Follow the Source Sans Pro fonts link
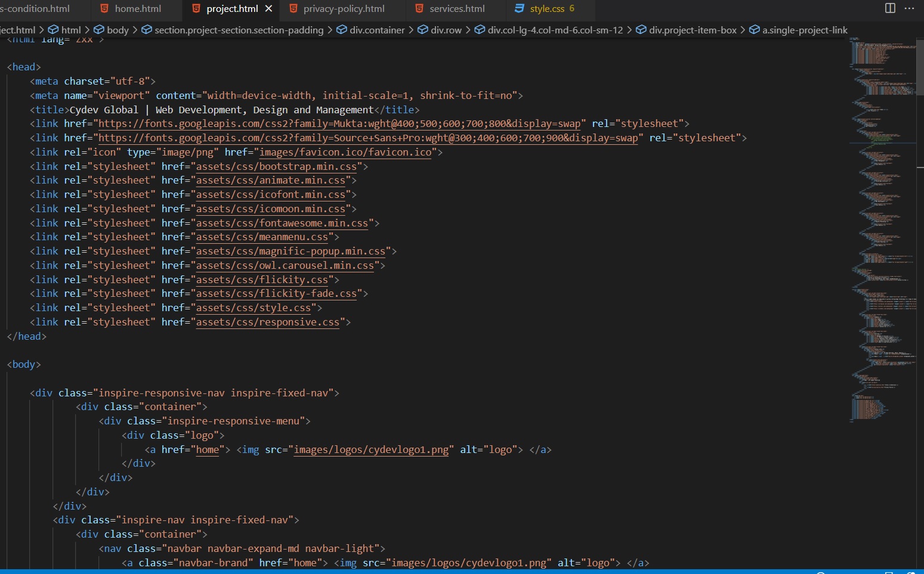This screenshot has height=574, width=924. (368, 138)
